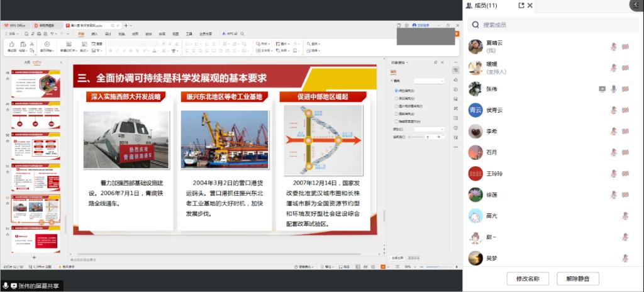
Task: Click the pin icon in the object properties pane
Action: tap(435, 63)
